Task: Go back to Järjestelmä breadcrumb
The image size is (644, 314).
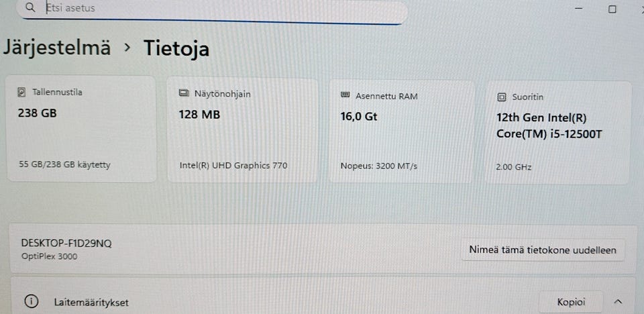Action: [x=56, y=47]
